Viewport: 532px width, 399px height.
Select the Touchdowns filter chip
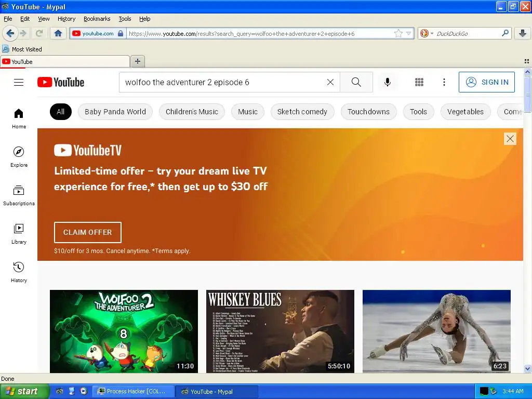[x=368, y=112]
